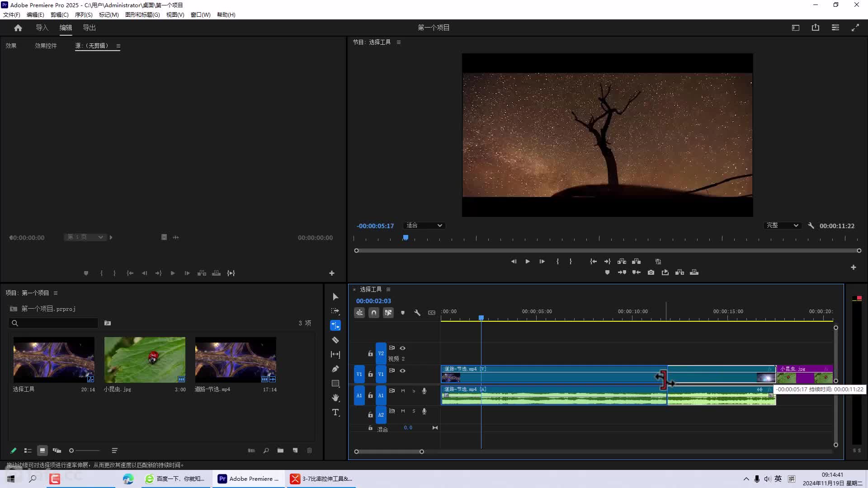Open 序列(S) menu
The height and width of the screenshot is (488, 868).
[x=84, y=15]
